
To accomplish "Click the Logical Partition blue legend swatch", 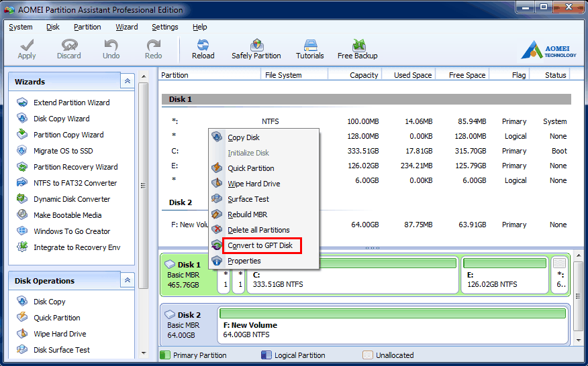I will [266, 355].
